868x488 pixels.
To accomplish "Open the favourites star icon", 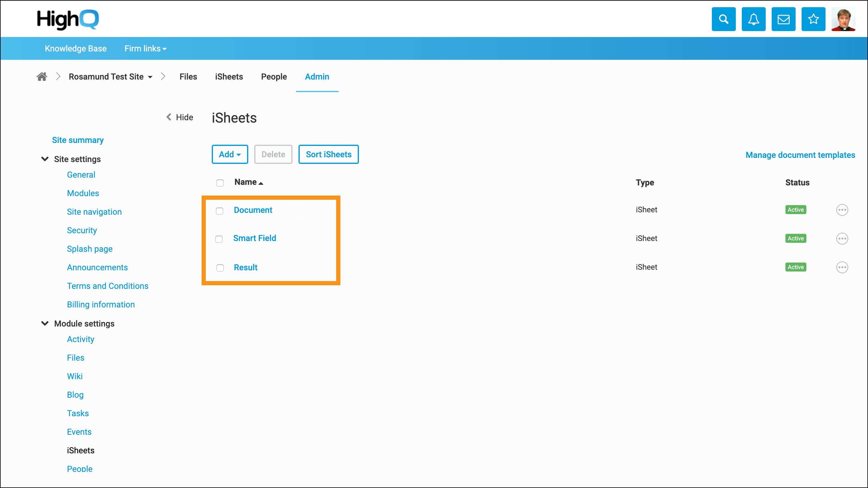I will click(813, 19).
